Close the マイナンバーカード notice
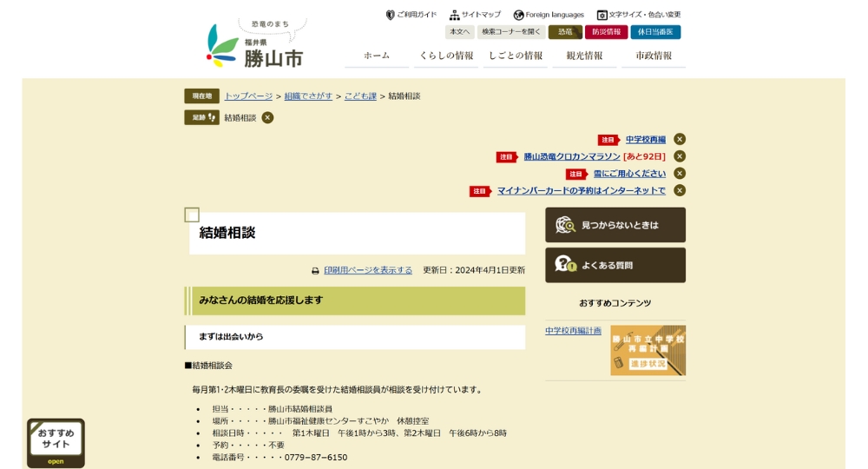The image size is (868, 469). click(x=680, y=190)
